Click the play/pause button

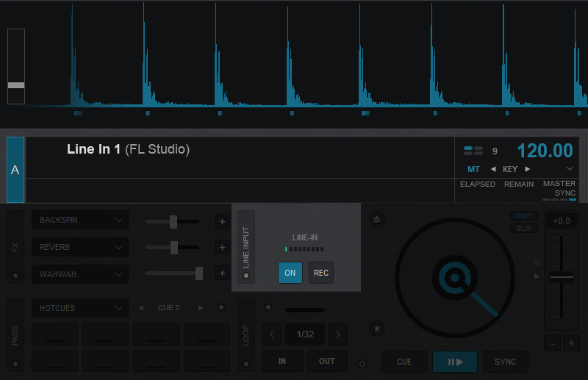(x=455, y=362)
